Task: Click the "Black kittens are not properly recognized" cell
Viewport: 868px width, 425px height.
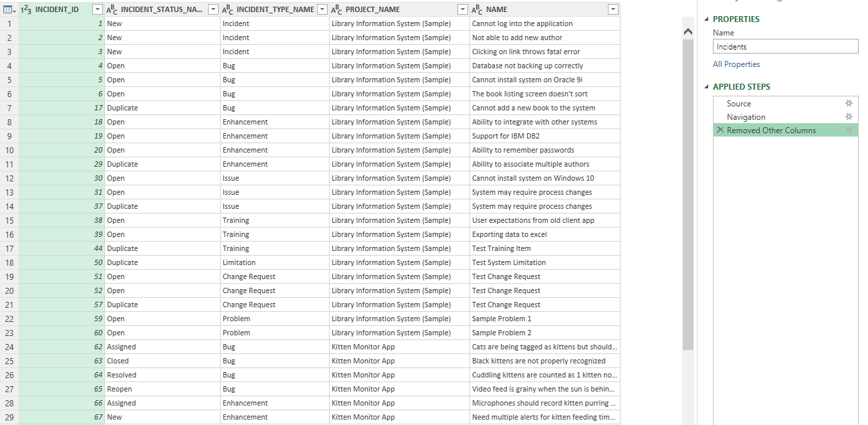Action: coord(544,361)
